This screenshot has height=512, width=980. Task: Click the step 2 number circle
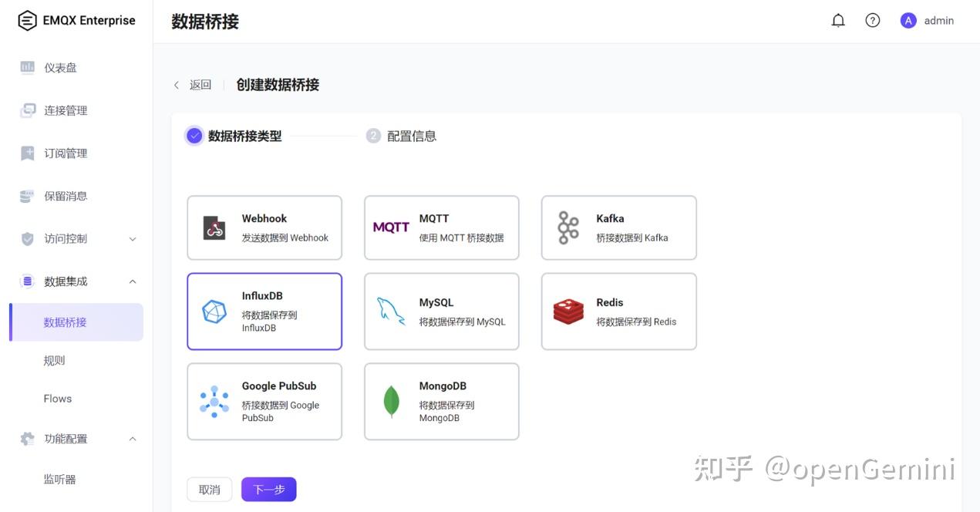(373, 136)
